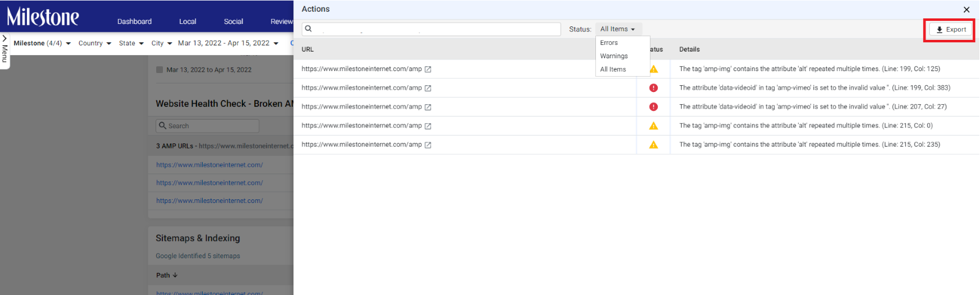Open external link icon in Line 199 Col 383 row

click(x=428, y=88)
